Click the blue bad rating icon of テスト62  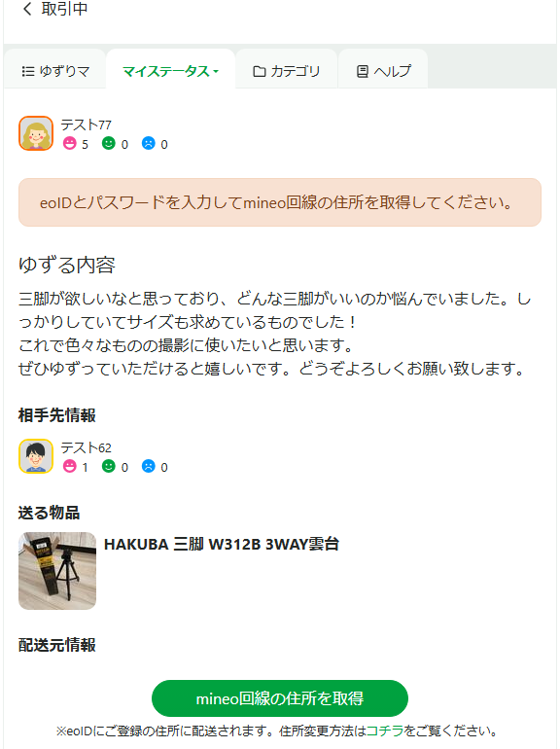click(x=149, y=466)
